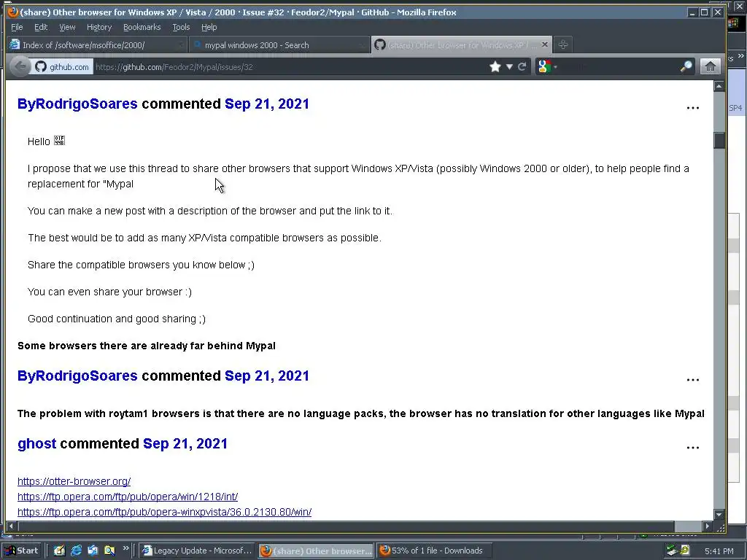The height and width of the screenshot is (560, 747).
Task: Click the second system tray icon
Action: point(684,551)
